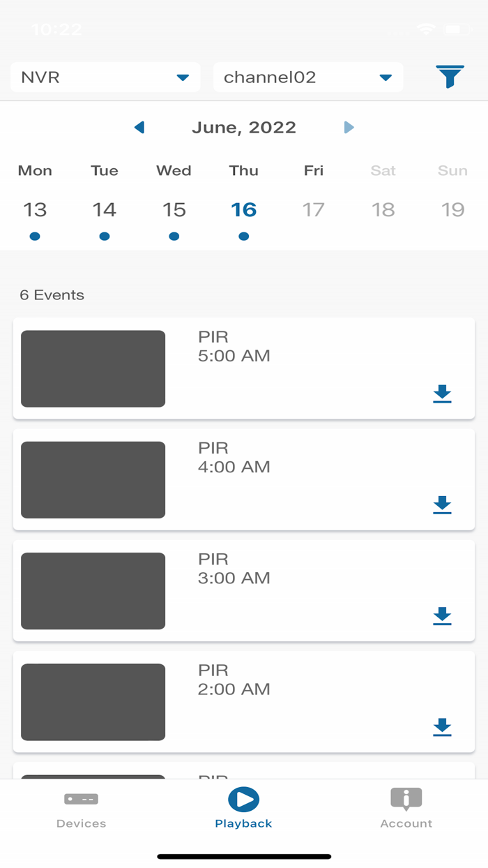Download the 2:00 AM PIR event
Viewport: 488px width, 868px height.
[442, 727]
